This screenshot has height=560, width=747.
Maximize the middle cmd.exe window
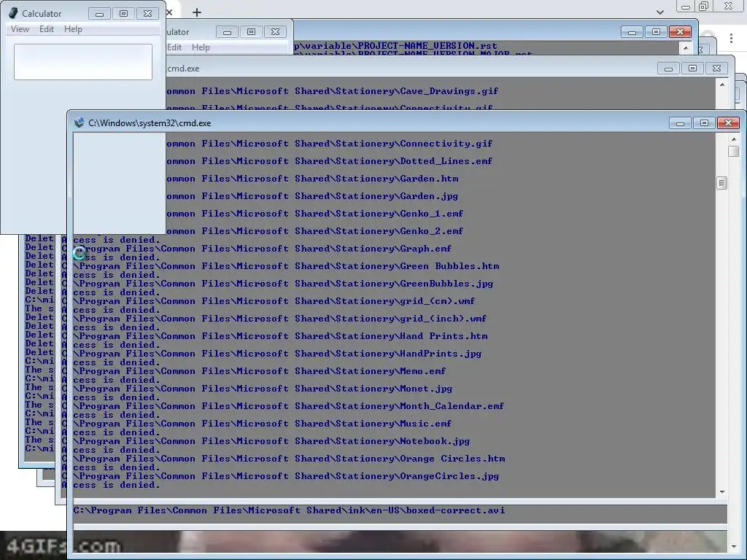click(x=692, y=69)
